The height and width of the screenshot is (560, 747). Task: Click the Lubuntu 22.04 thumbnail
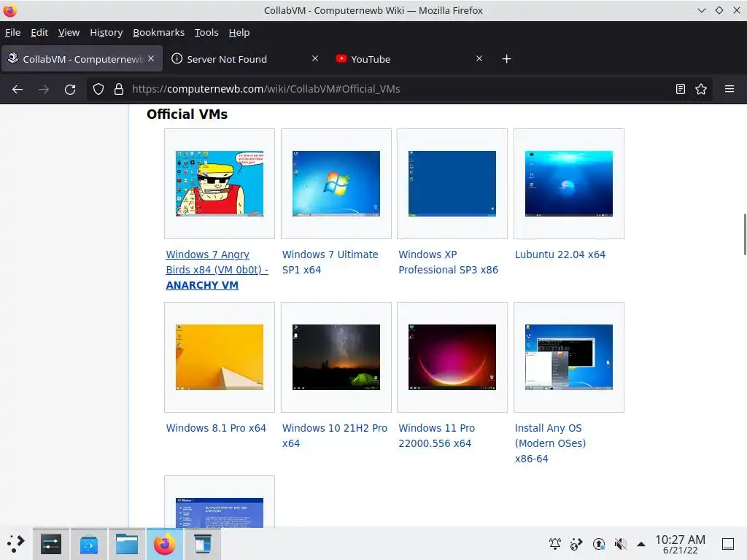click(x=569, y=184)
